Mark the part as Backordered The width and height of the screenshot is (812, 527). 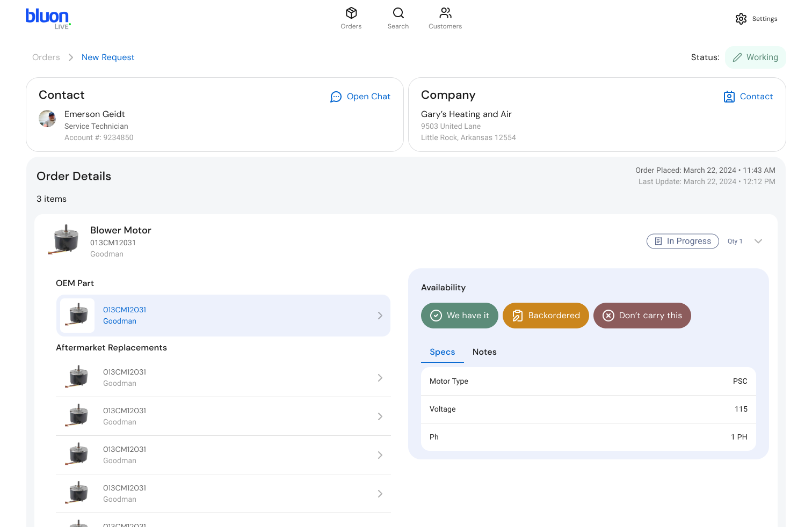pos(546,316)
